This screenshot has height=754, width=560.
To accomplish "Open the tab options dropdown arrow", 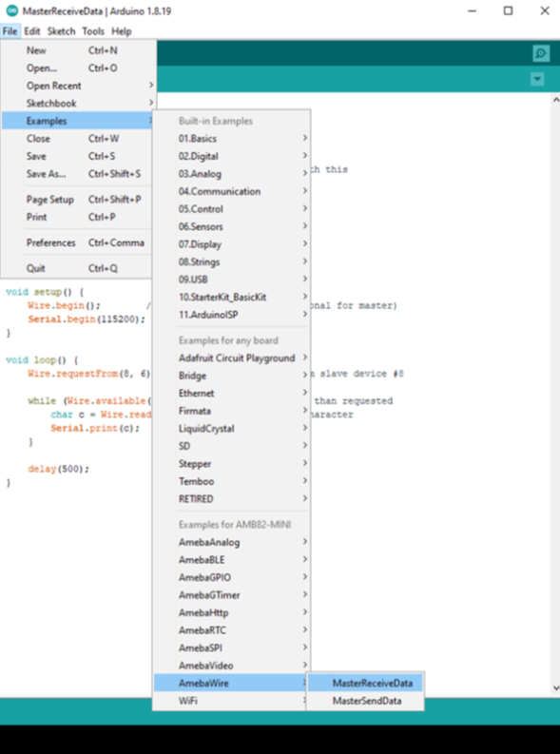I will coord(537,79).
